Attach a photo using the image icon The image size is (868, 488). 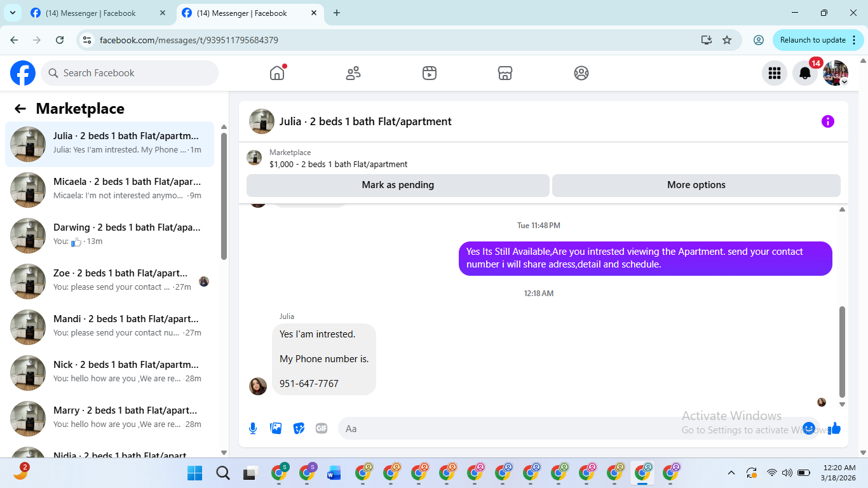click(x=276, y=428)
